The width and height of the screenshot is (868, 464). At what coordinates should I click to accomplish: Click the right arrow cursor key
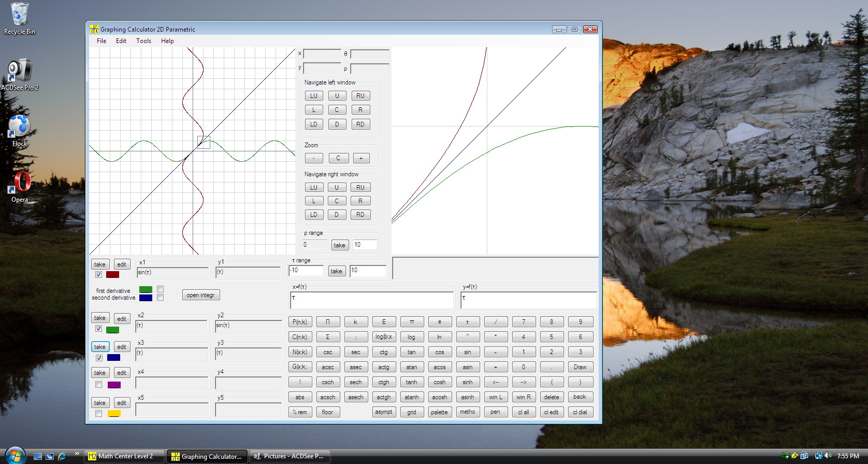[524, 382]
